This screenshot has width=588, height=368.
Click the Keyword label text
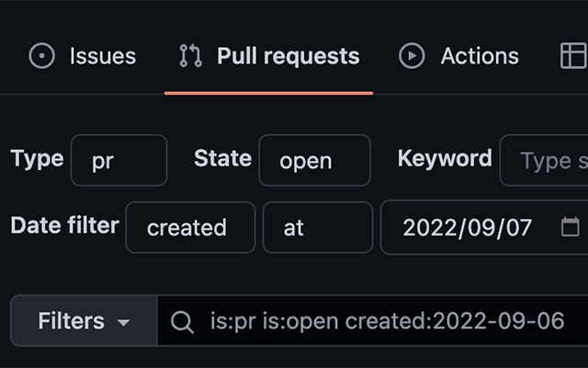click(445, 158)
